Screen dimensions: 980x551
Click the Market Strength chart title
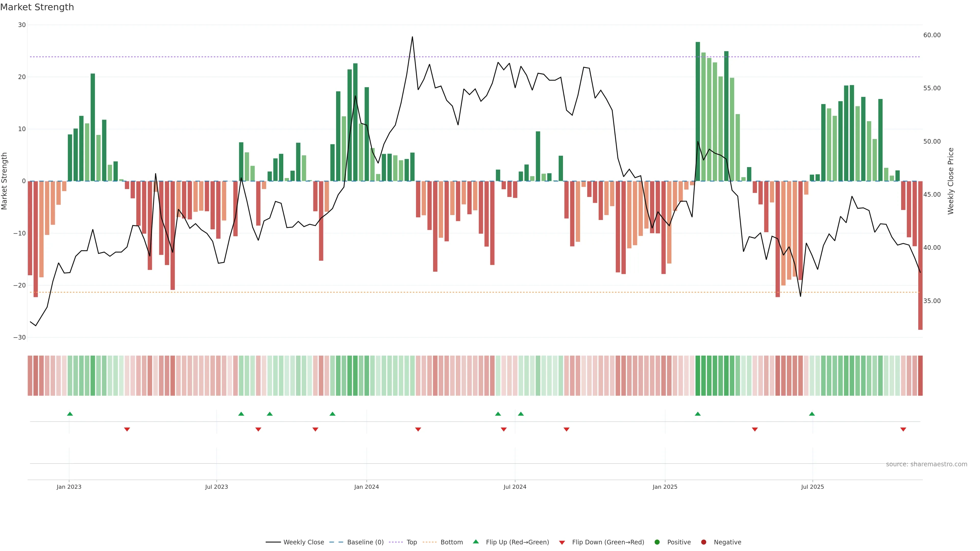click(37, 7)
